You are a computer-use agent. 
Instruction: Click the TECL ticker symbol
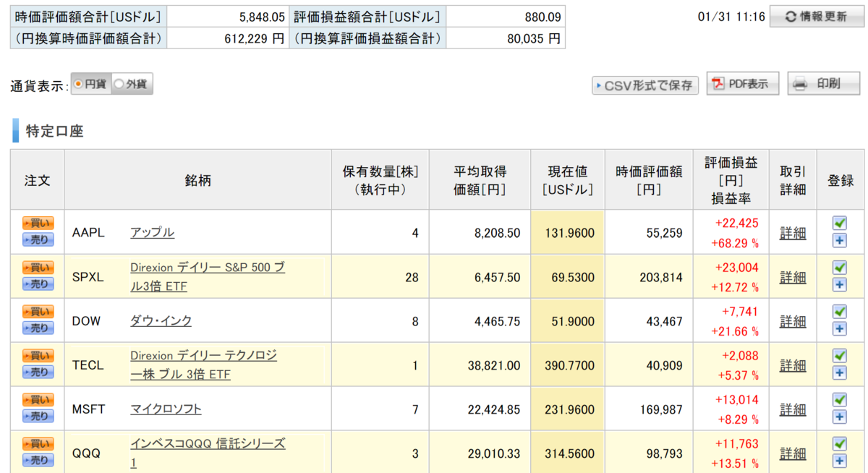tap(88, 365)
